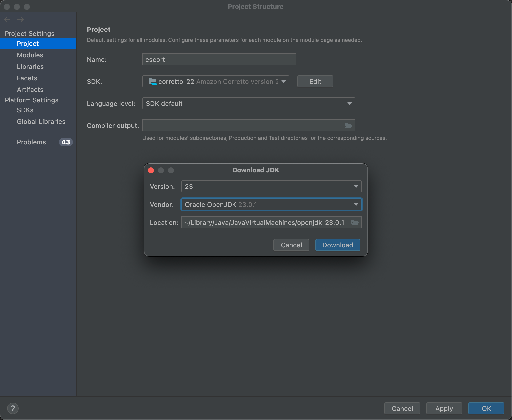Open the Language level dropdown
The image size is (512, 420).
[x=349, y=103]
